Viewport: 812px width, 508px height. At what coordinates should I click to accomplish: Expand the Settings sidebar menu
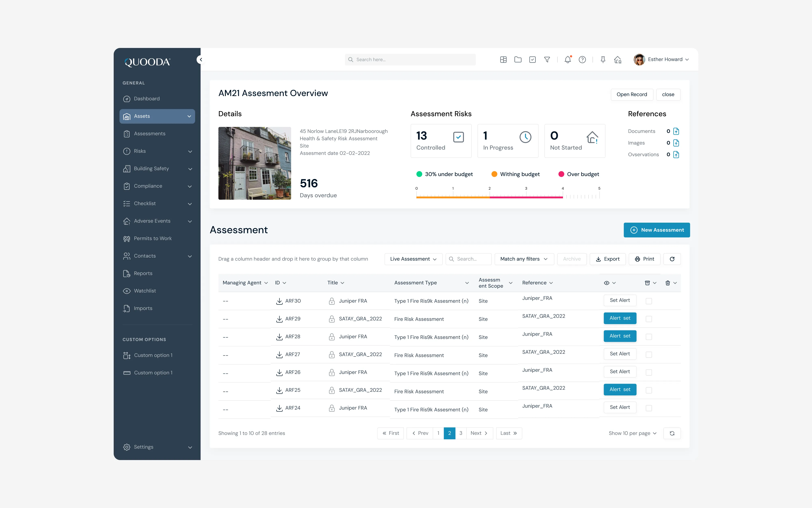point(190,447)
